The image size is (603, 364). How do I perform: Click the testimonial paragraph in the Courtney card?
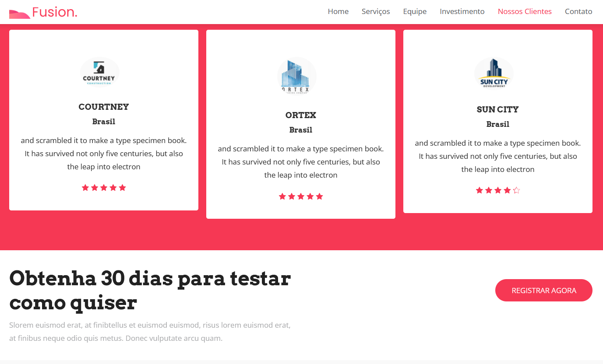104,154
